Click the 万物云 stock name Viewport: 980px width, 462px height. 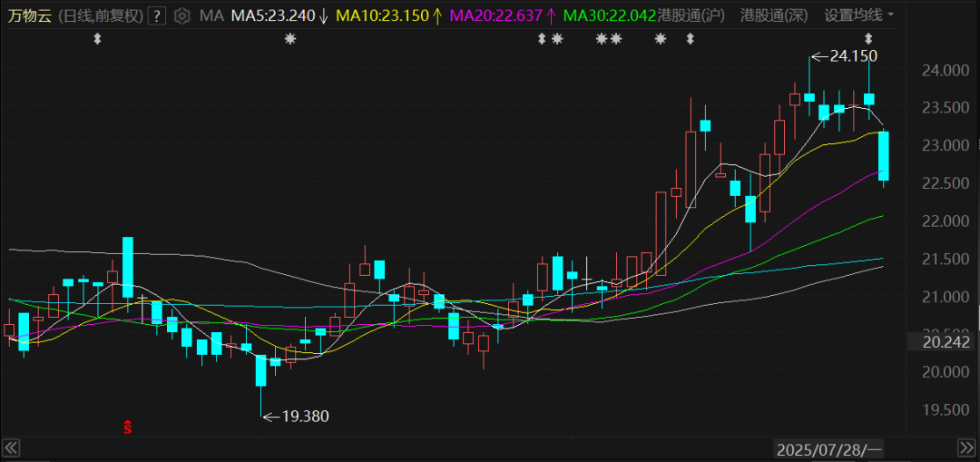(31, 15)
